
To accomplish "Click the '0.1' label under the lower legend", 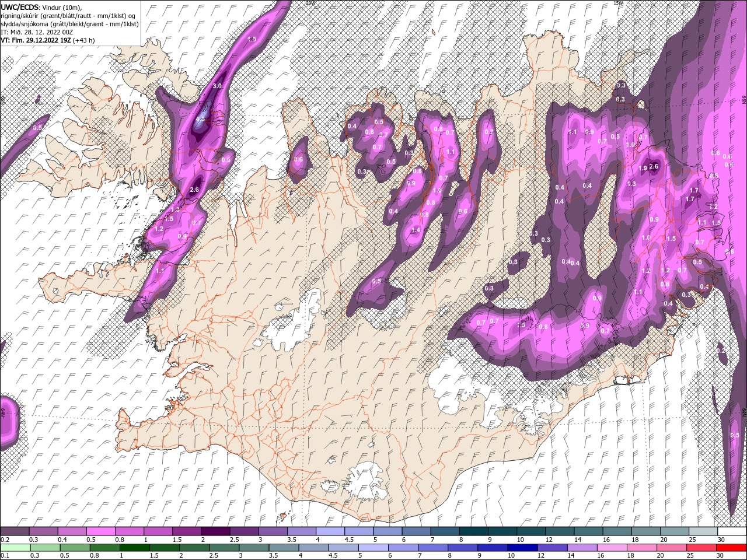I will pos(5,555).
